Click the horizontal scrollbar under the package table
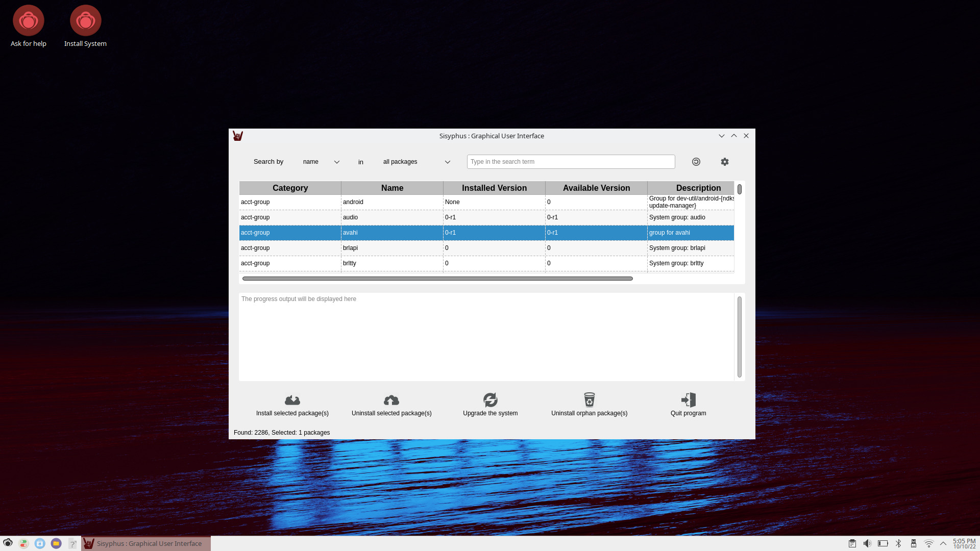The width and height of the screenshot is (980, 551). [x=437, y=279]
